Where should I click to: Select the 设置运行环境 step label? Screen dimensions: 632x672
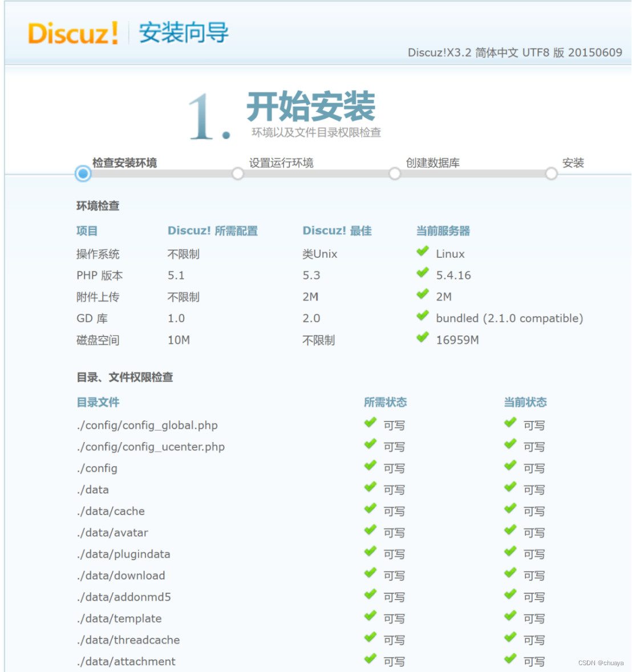[282, 163]
